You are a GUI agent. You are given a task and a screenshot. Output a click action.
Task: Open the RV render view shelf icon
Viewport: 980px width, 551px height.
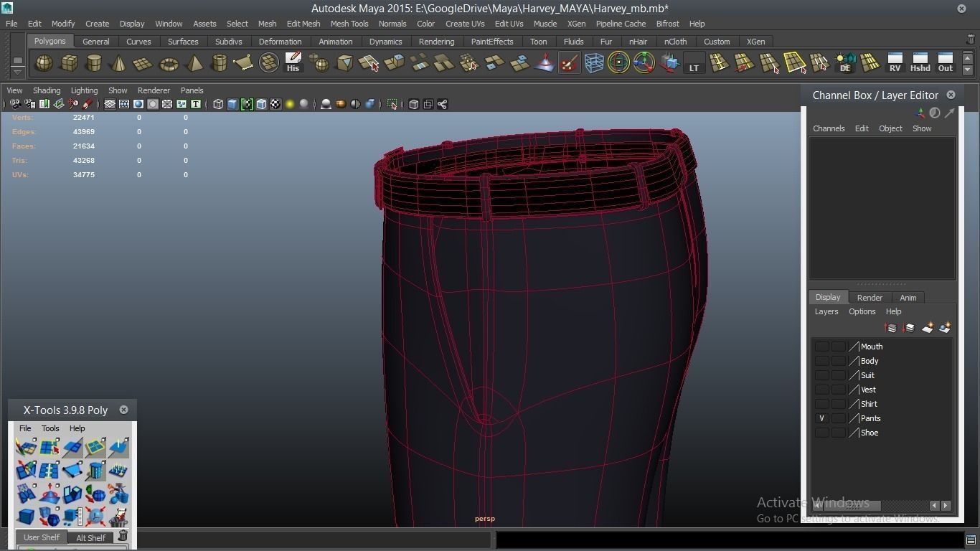pyautogui.click(x=895, y=63)
